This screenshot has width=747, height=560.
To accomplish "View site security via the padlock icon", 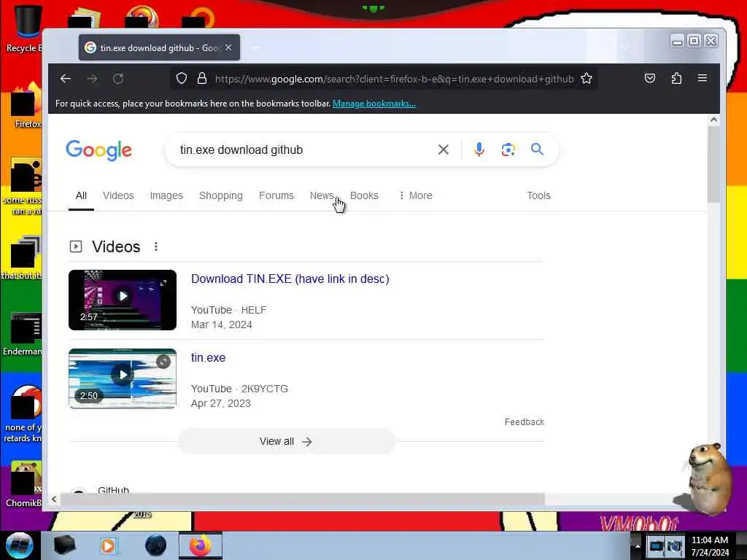I will click(202, 79).
